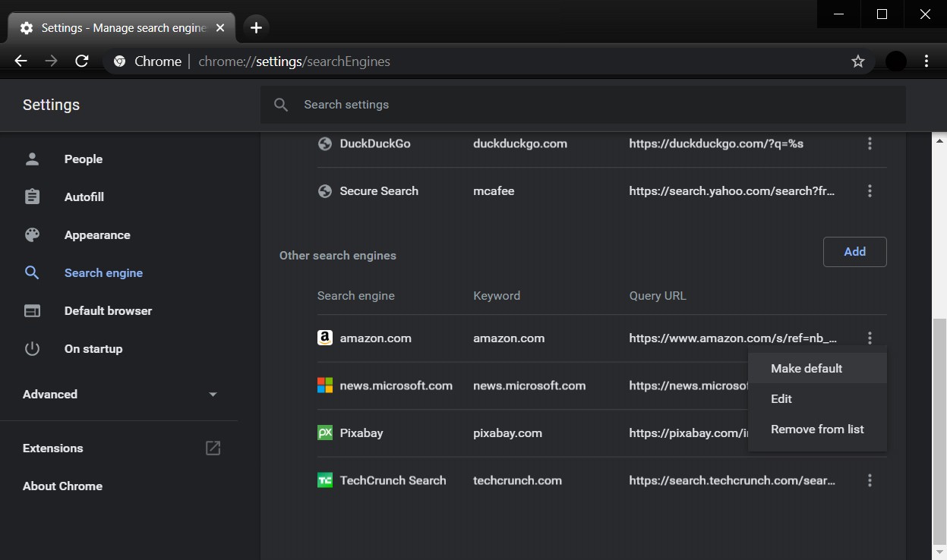Reload the settings page

82,61
